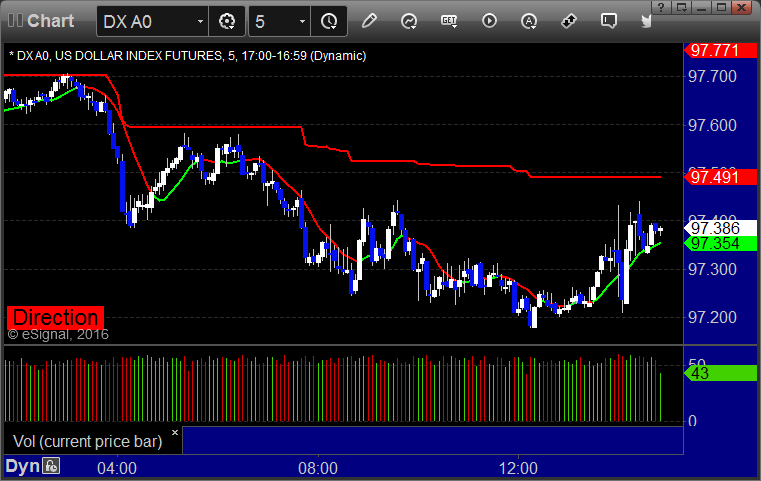Click the red Direction label
The height and width of the screenshot is (481, 761).
click(x=55, y=317)
